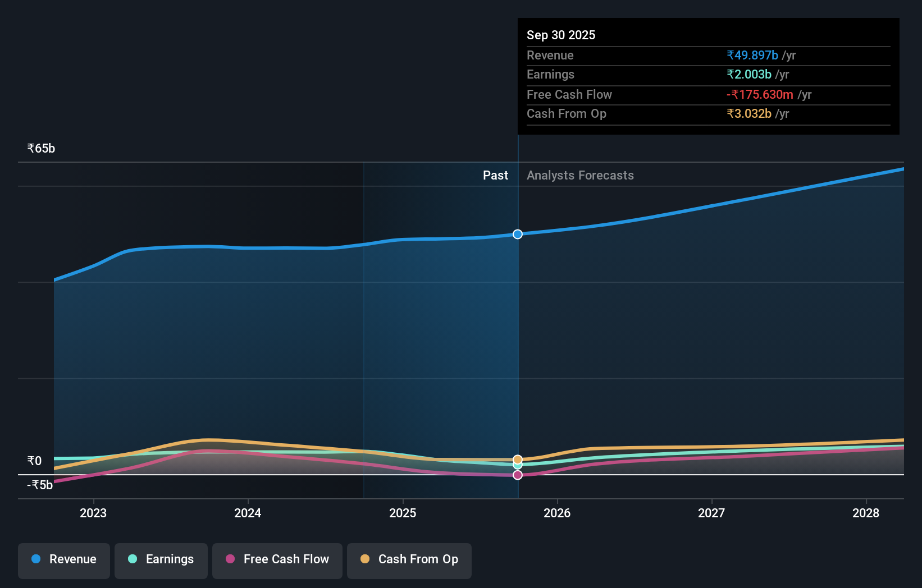The width and height of the screenshot is (922, 588).
Task: Click the Past section label
Action: [495, 175]
